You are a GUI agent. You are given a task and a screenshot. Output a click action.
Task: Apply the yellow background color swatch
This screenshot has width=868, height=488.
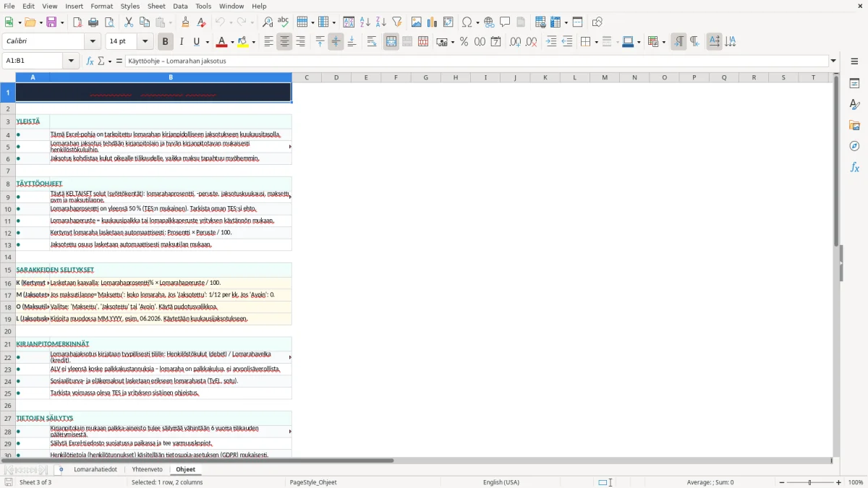[x=242, y=42]
